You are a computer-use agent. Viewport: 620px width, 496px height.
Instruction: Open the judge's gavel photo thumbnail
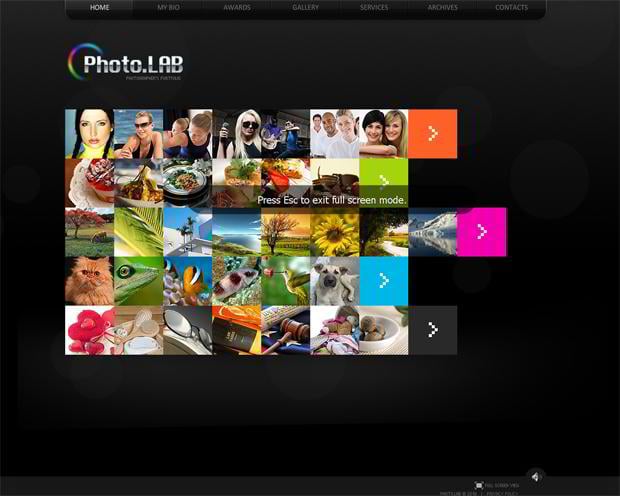(285, 330)
